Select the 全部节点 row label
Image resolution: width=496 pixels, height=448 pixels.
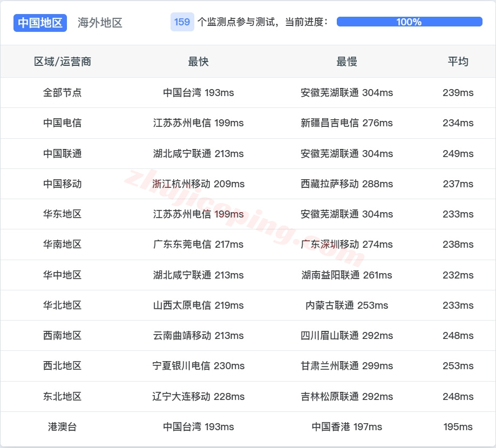pyautogui.click(x=60, y=92)
